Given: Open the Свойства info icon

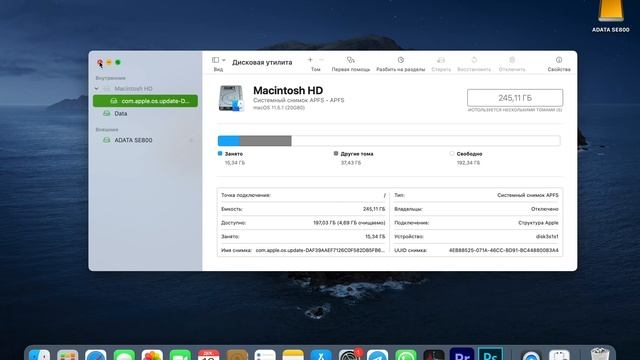Looking at the screenshot, I should [x=559, y=60].
